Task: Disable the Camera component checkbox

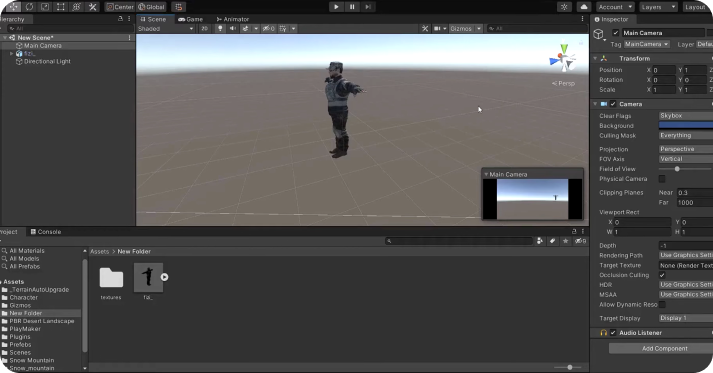Action: coord(613,104)
